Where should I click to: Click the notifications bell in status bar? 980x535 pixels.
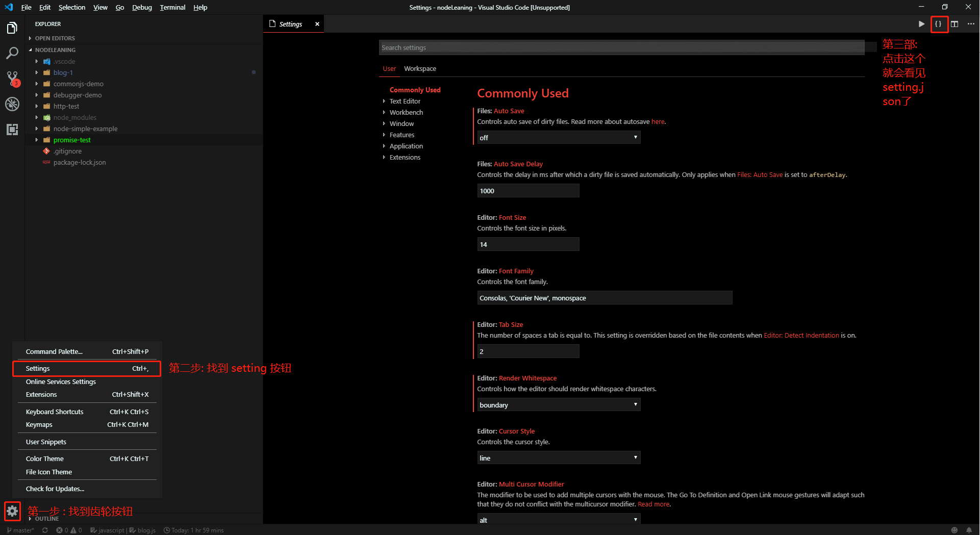[969, 530]
